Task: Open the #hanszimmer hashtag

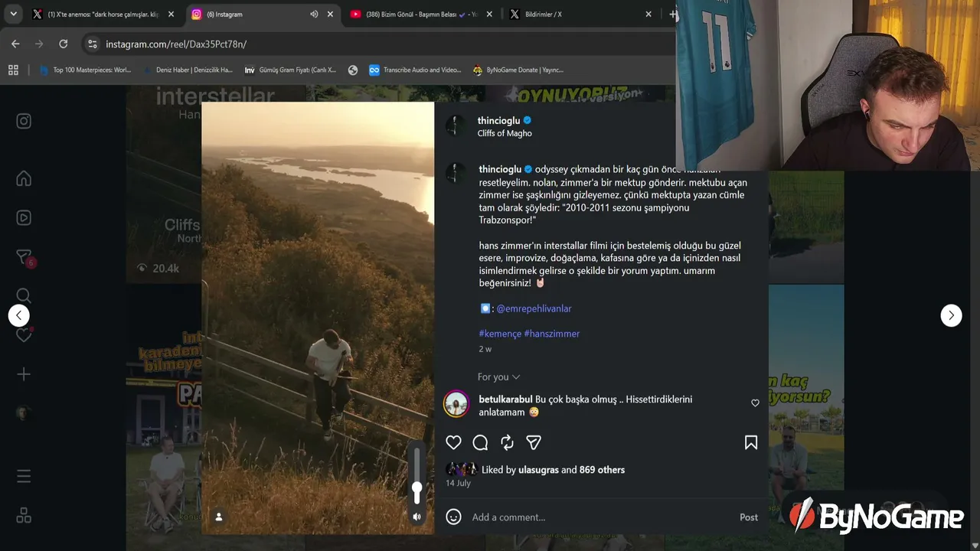Action: pyautogui.click(x=552, y=334)
